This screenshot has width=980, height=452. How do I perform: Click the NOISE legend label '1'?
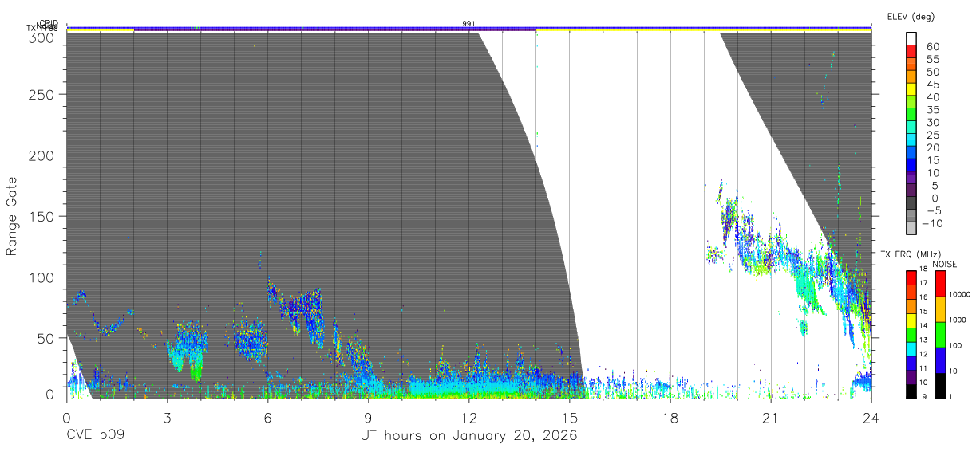pyautogui.click(x=952, y=396)
